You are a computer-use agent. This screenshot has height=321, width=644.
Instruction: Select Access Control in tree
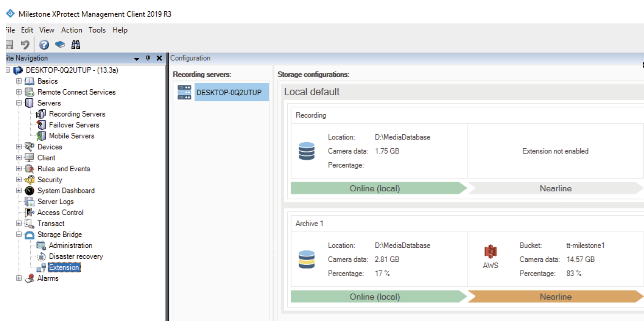[x=60, y=212]
